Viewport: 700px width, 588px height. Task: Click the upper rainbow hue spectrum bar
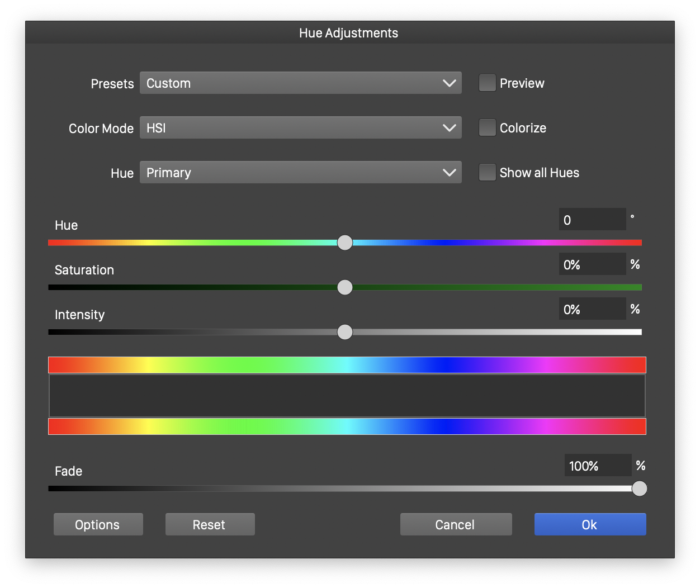(x=347, y=365)
